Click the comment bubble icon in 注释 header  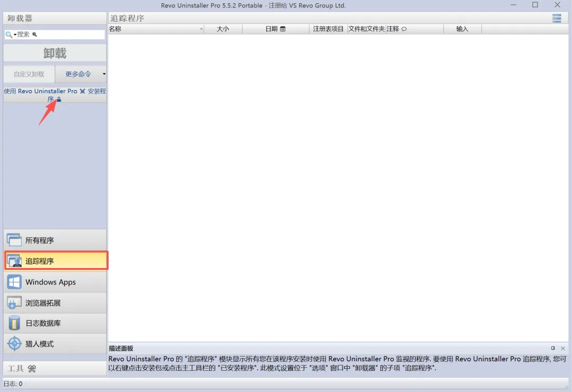[404, 29]
